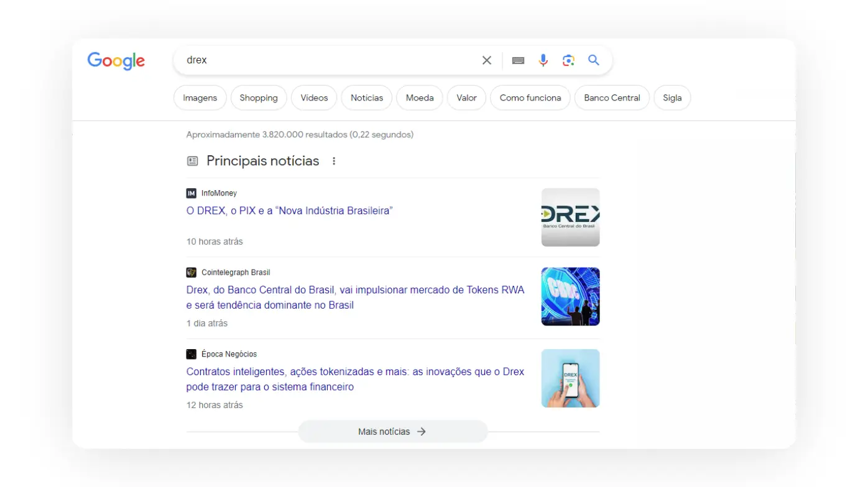
Task: Select the Banco Central filter chip
Action: click(611, 98)
